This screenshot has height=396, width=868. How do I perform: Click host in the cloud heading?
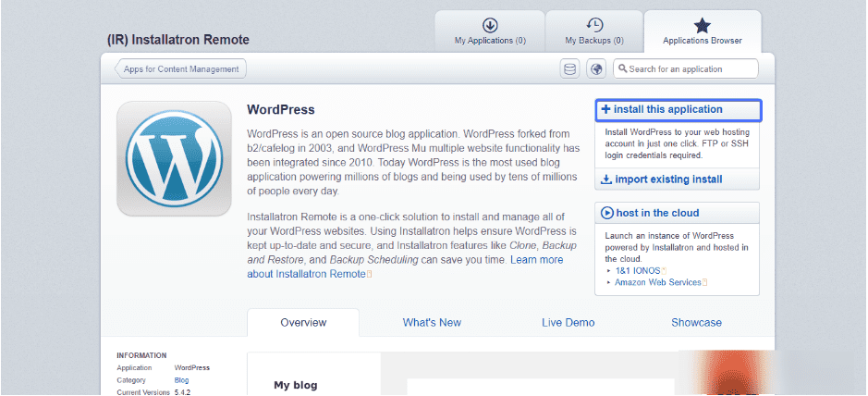pos(657,213)
